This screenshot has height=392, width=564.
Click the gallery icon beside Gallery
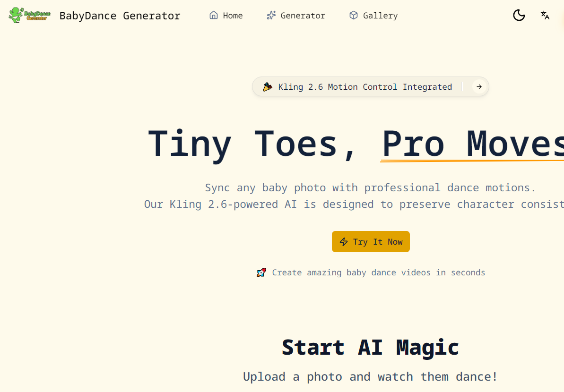coord(353,15)
